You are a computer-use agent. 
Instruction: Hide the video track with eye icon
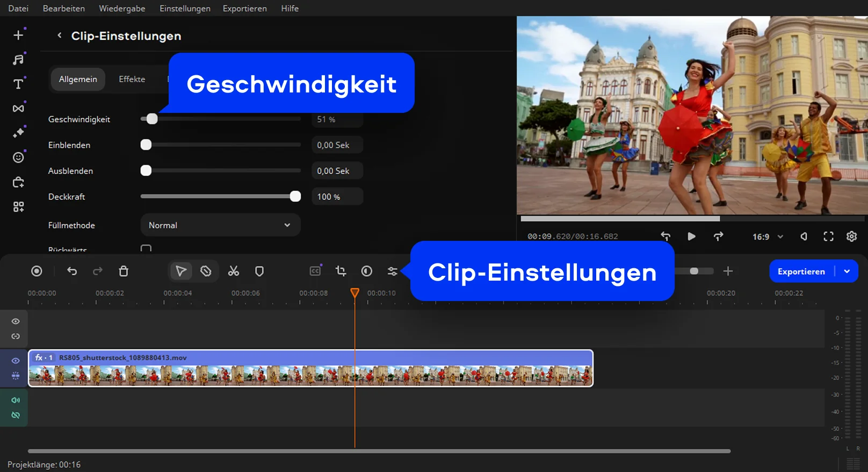pyautogui.click(x=16, y=361)
